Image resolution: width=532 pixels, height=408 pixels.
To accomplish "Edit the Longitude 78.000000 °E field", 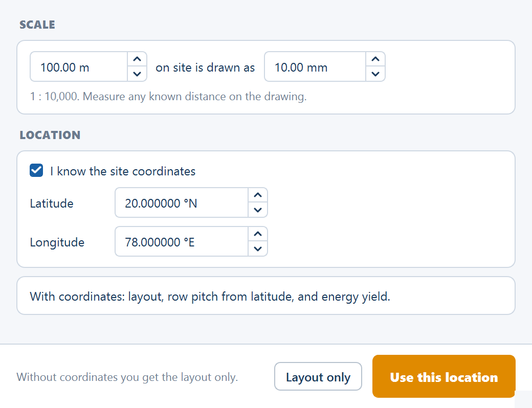I will 182,241.
